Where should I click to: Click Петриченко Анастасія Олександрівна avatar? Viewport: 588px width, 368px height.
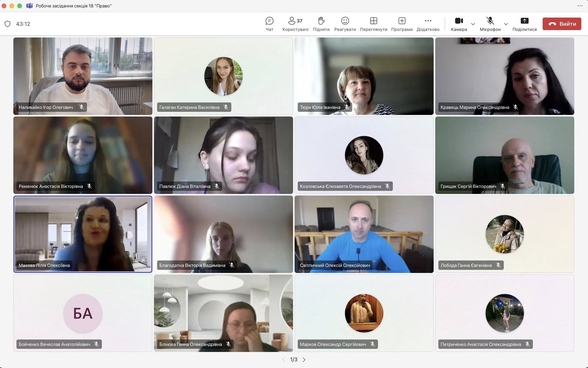pos(505,313)
